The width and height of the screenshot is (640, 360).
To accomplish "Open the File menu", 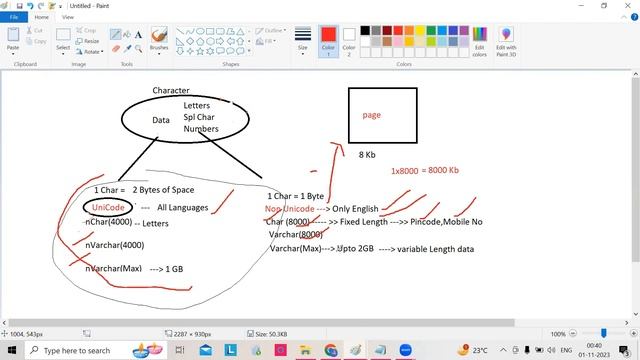I will click(14, 17).
